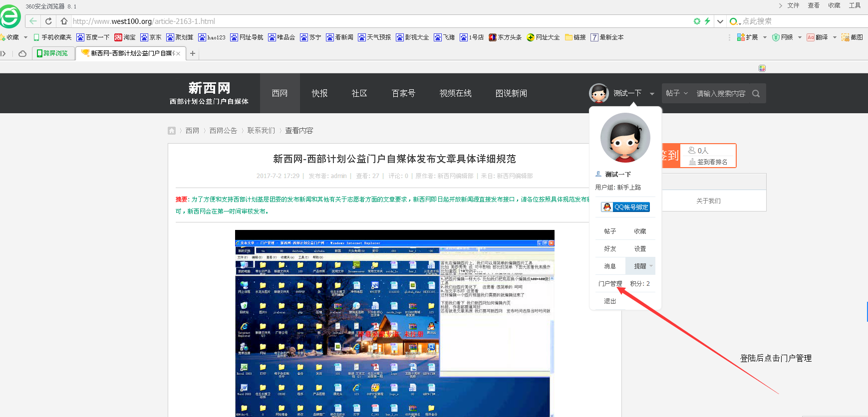Switch to the 跨屏浏览 tab
Image resolution: width=868 pixels, height=417 pixels.
[x=53, y=53]
